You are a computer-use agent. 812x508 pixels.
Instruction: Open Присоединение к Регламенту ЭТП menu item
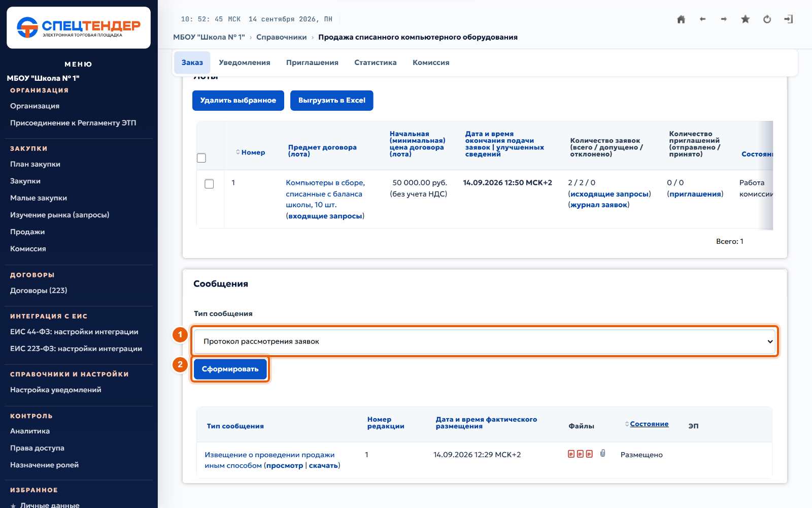click(73, 122)
